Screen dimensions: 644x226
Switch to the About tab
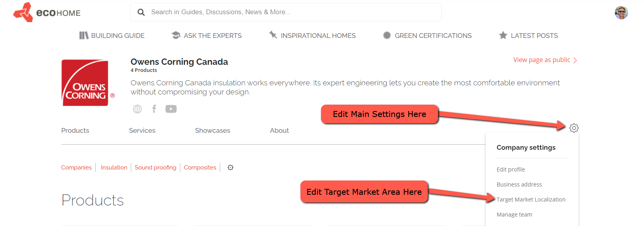coord(279,130)
